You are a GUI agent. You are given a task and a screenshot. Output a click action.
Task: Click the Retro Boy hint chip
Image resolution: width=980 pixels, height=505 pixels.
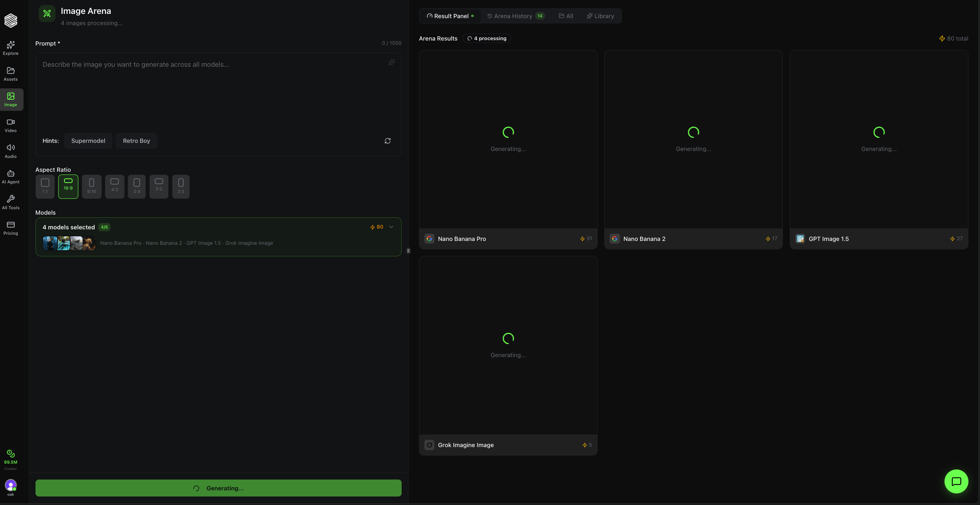tap(136, 141)
